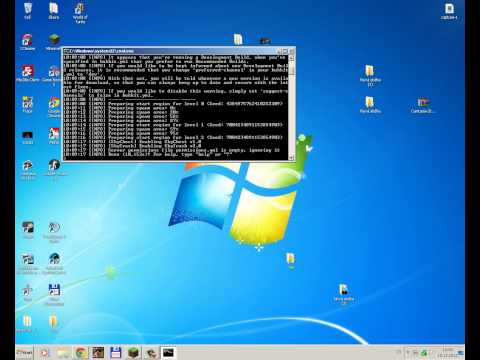Open Windows Media Player from the taskbar

(x=45, y=353)
